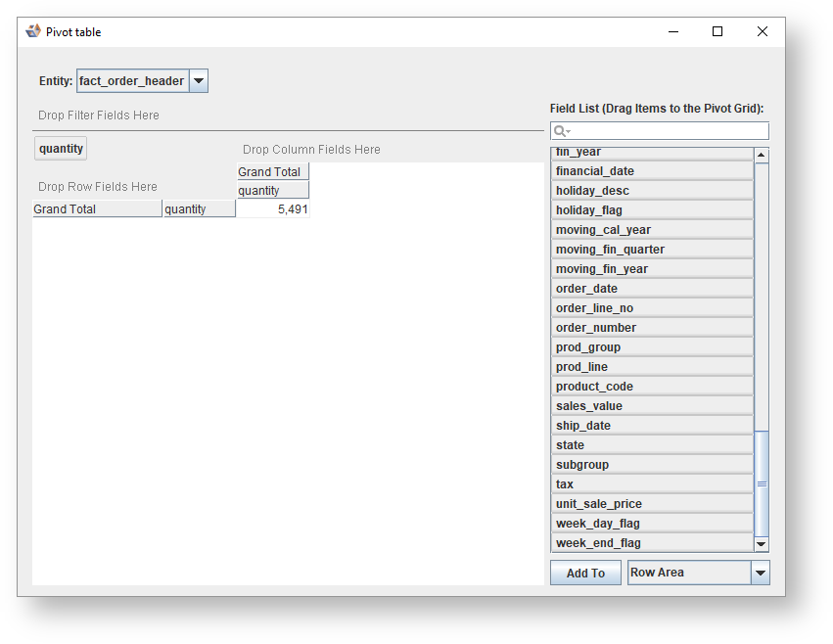Click the Grand Total column header

tap(272, 172)
